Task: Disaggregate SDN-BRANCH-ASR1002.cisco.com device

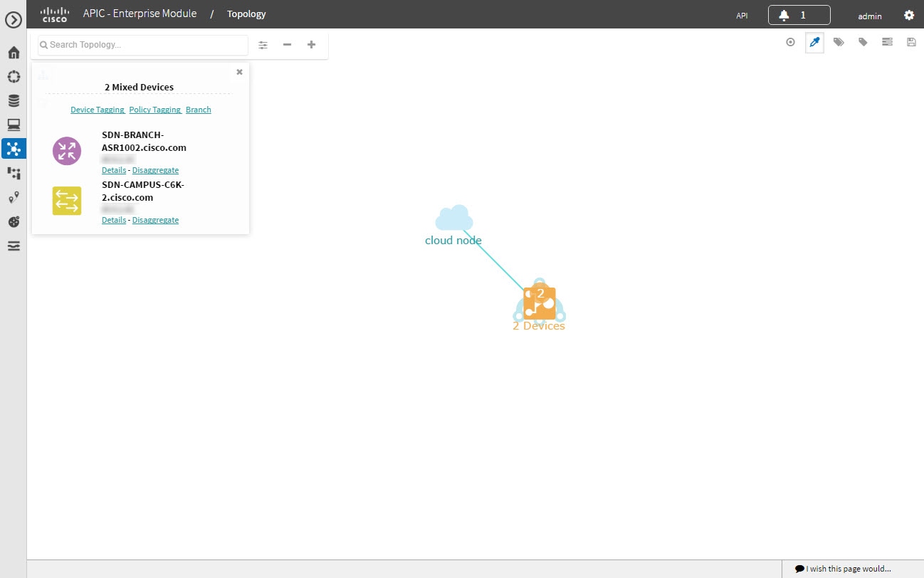Action: click(x=155, y=170)
